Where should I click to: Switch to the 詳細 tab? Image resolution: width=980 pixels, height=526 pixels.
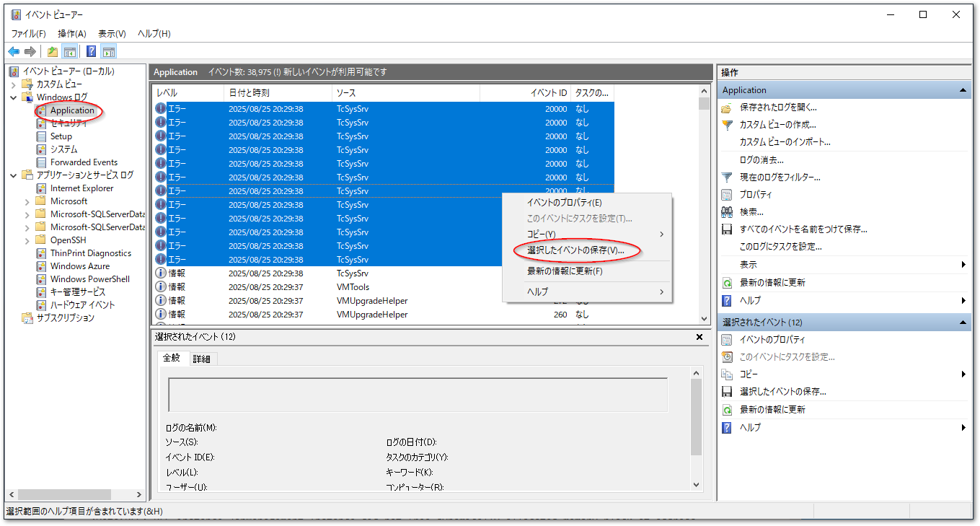[202, 359]
